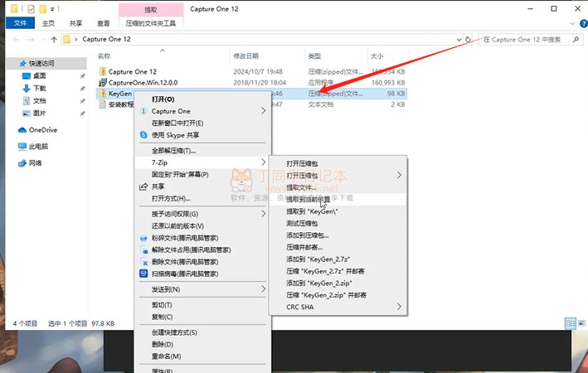Image resolution: width=588 pixels, height=373 pixels.
Task: Open 文档 in the navigation pane
Action: 39,101
